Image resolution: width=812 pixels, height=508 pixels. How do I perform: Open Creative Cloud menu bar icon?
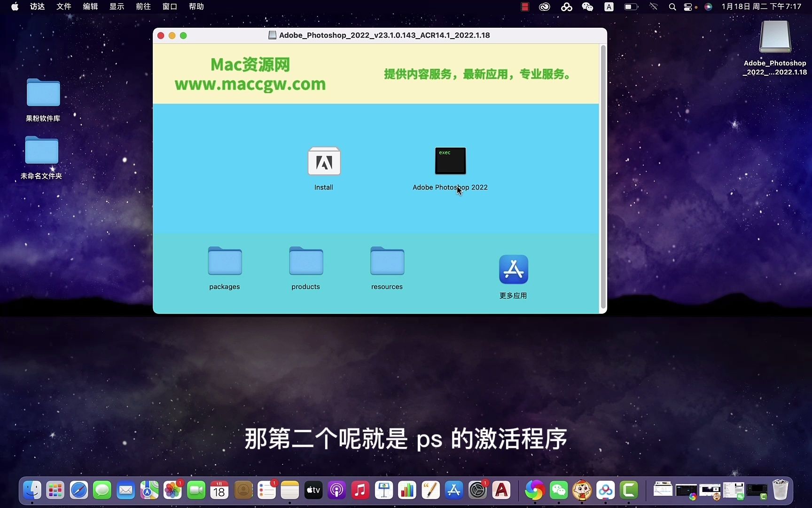(544, 7)
